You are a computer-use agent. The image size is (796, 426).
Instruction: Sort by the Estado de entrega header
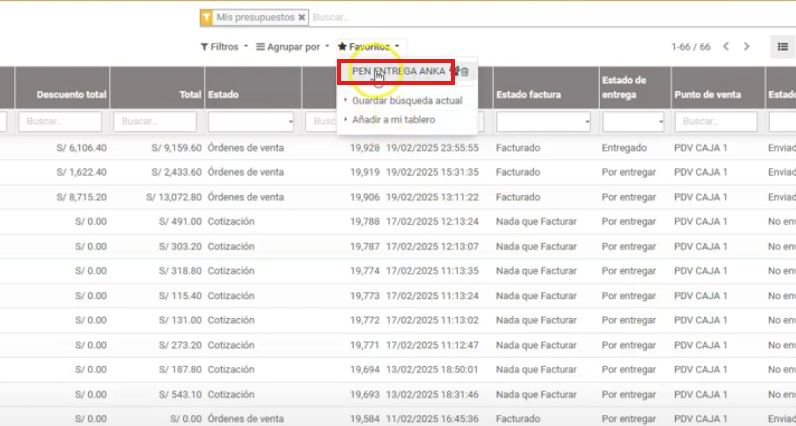pyautogui.click(x=624, y=87)
